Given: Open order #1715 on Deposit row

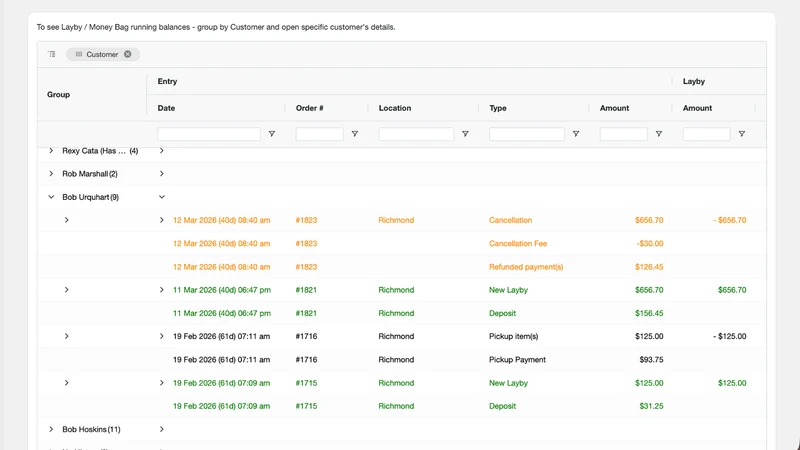Looking at the screenshot, I should [x=306, y=406].
